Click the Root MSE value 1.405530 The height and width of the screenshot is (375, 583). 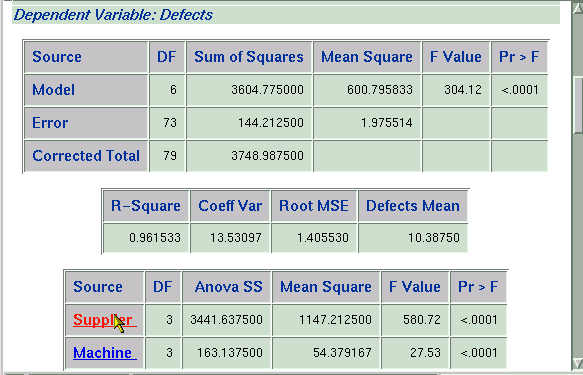(x=323, y=237)
